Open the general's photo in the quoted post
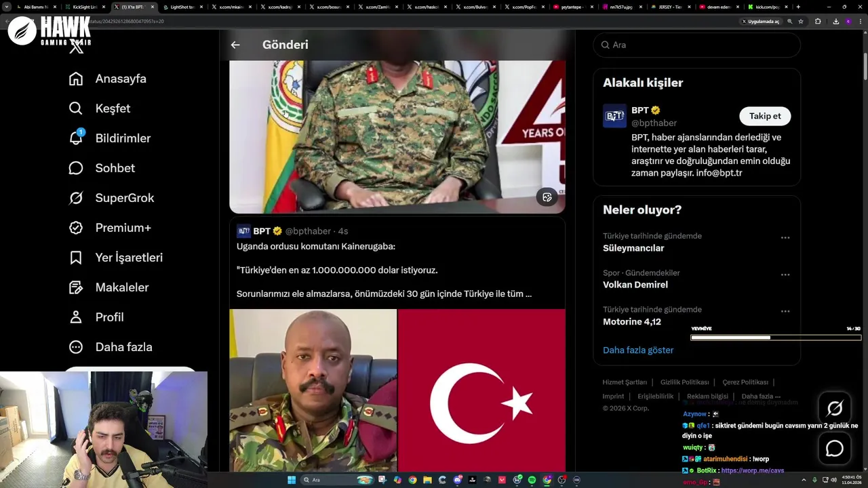868x488 pixels. pyautogui.click(x=313, y=390)
